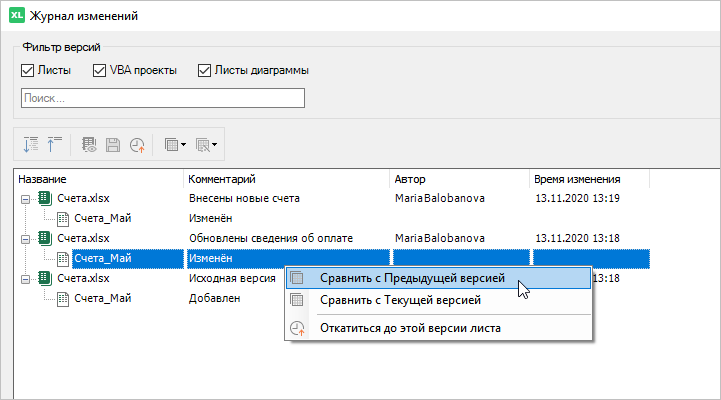Open the last toolbar dropdown arrow
This screenshot has width=721, height=400.
[x=214, y=146]
